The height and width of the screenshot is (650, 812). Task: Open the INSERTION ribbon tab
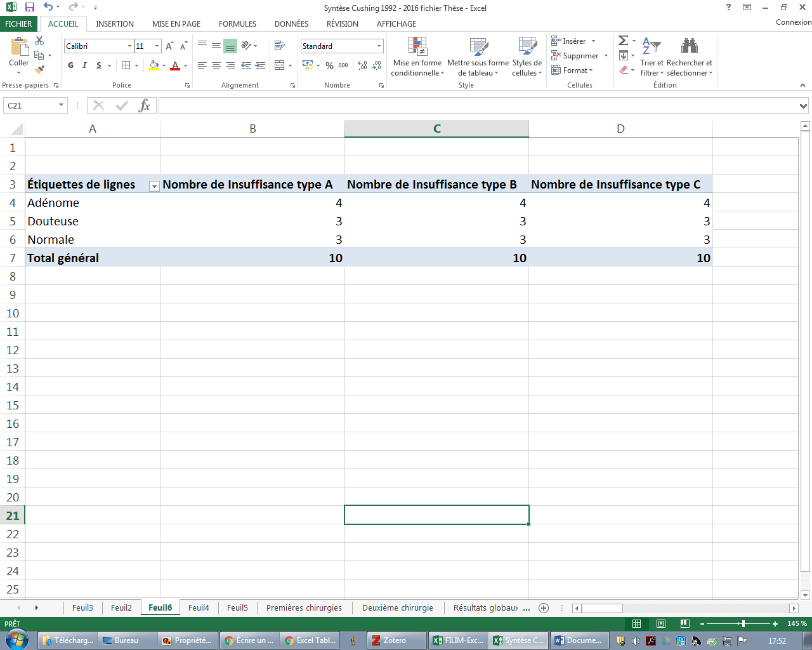[115, 24]
